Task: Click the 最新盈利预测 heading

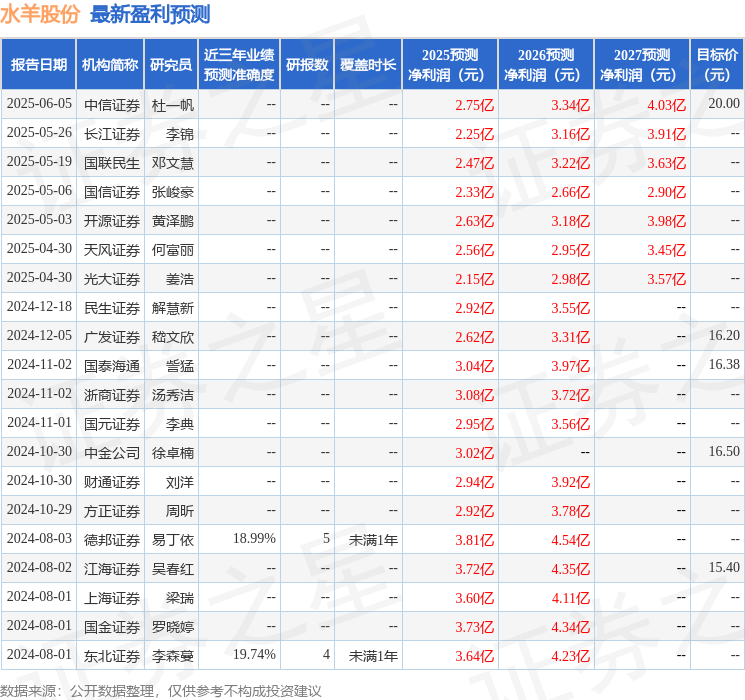Action: tap(150, 14)
